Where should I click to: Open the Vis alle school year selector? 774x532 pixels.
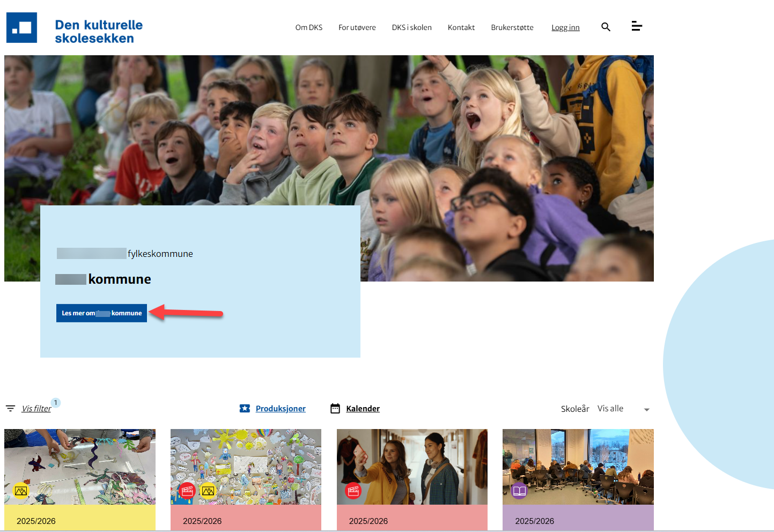tap(610, 409)
